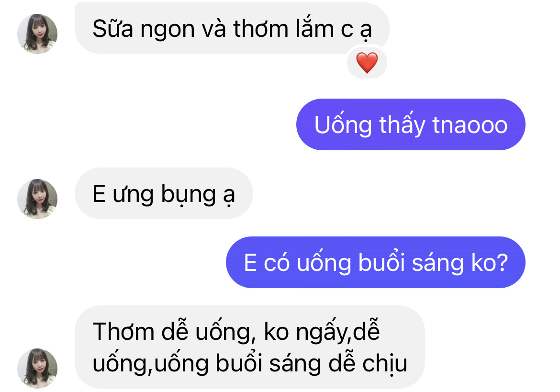Select the "E có uống buổi sáng ko?" bubble

376,262
